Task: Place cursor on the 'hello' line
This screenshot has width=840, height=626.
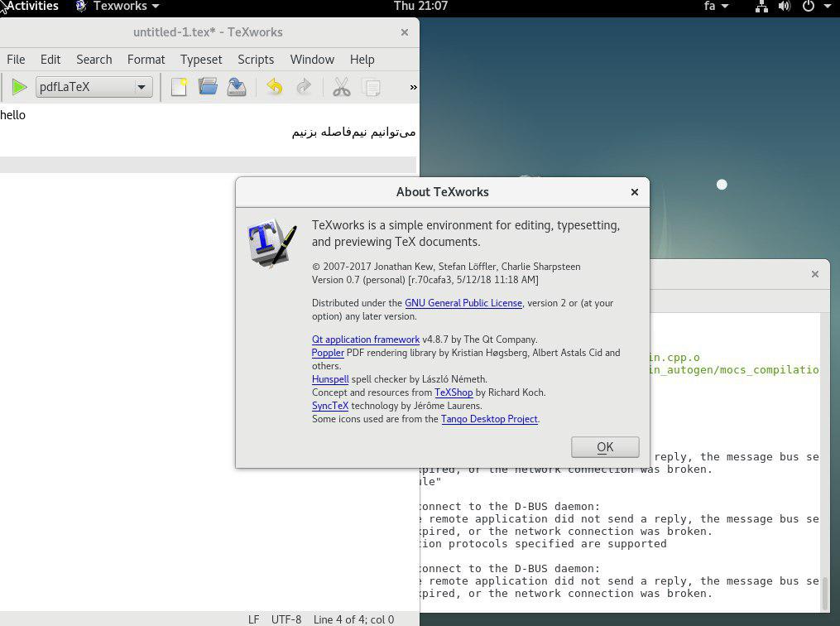Action: (x=208, y=115)
